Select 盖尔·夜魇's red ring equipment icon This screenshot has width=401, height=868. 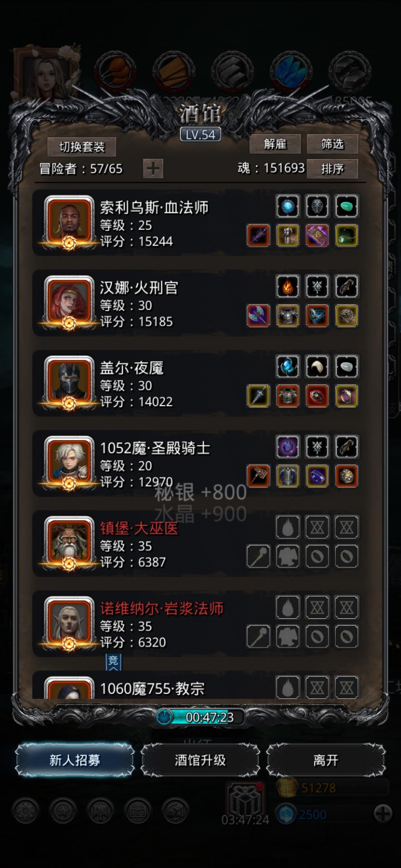coord(317,396)
